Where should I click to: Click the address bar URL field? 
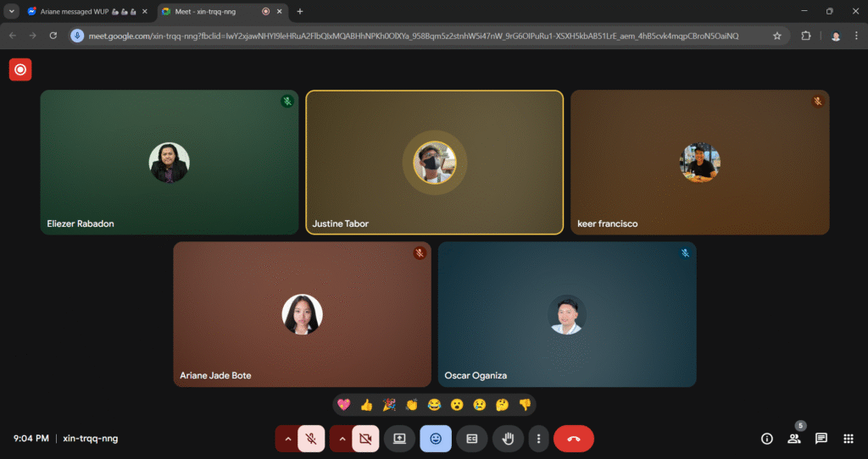pyautogui.click(x=424, y=36)
